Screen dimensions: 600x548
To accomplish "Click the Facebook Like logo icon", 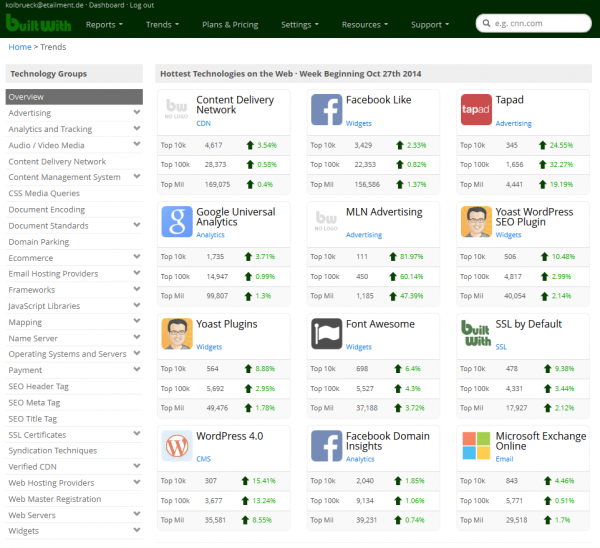I will click(326, 110).
